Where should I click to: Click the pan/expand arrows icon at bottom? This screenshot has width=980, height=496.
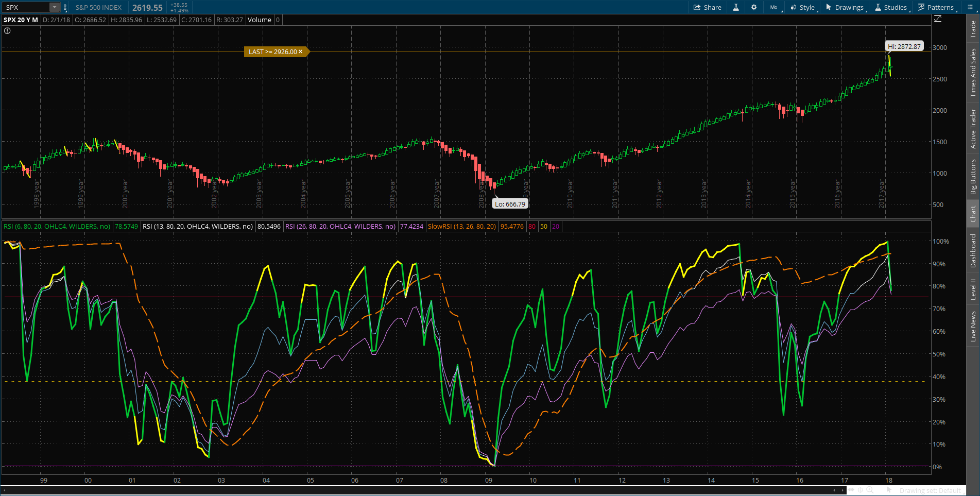tap(851, 490)
